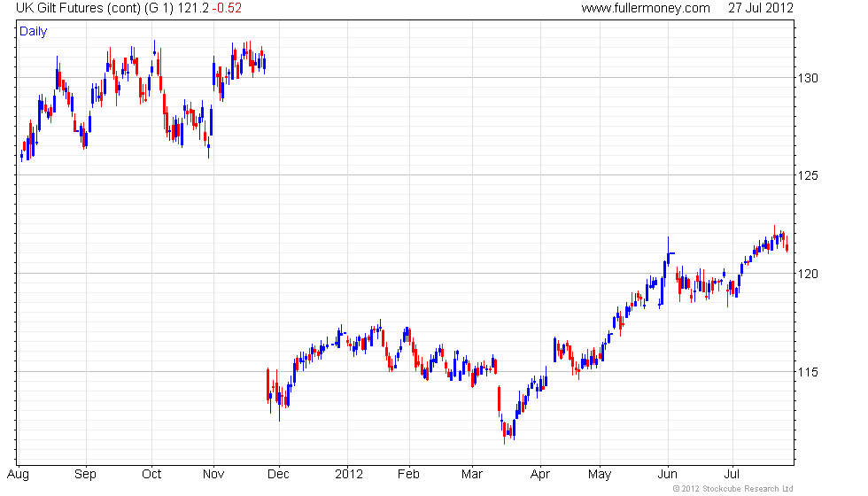The height and width of the screenshot is (496, 868).
Task: Click the Nov axis label
Action: [213, 475]
